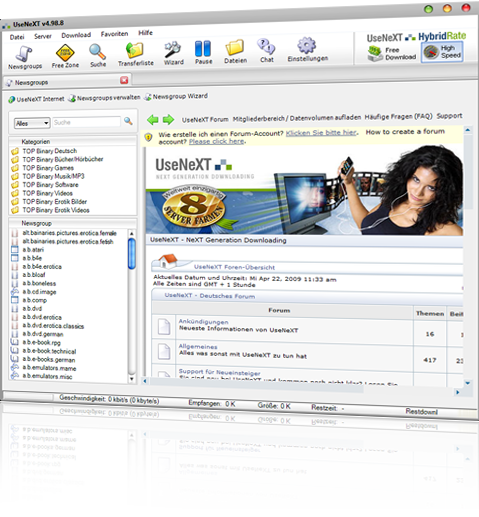Open the Dateien folder
The width and height of the screenshot is (479, 517).
tap(235, 51)
